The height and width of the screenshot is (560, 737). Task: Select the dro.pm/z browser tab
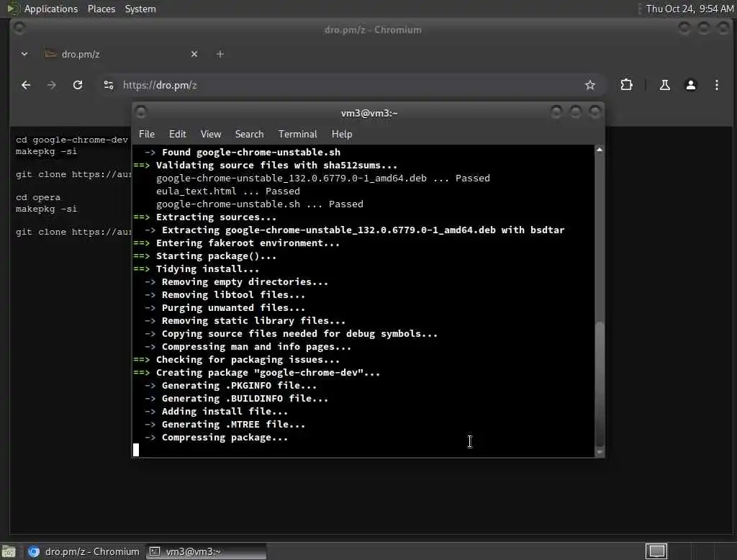click(x=120, y=54)
